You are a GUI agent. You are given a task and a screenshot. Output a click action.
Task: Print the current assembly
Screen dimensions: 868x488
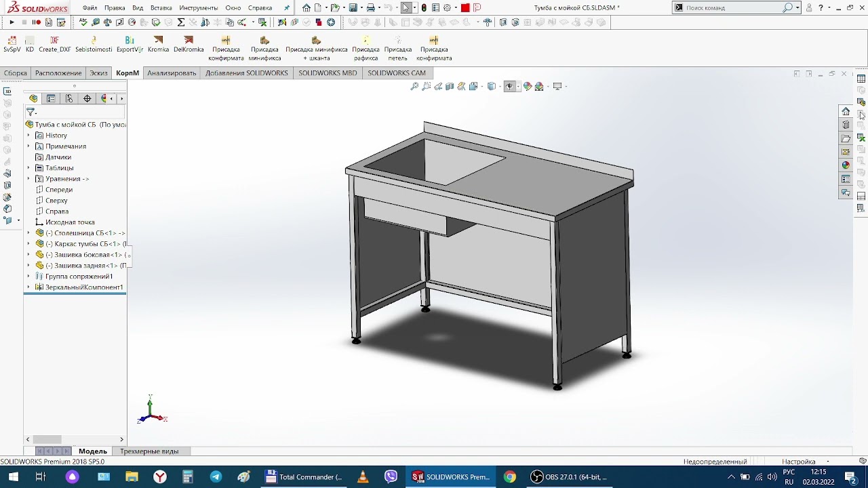click(370, 8)
